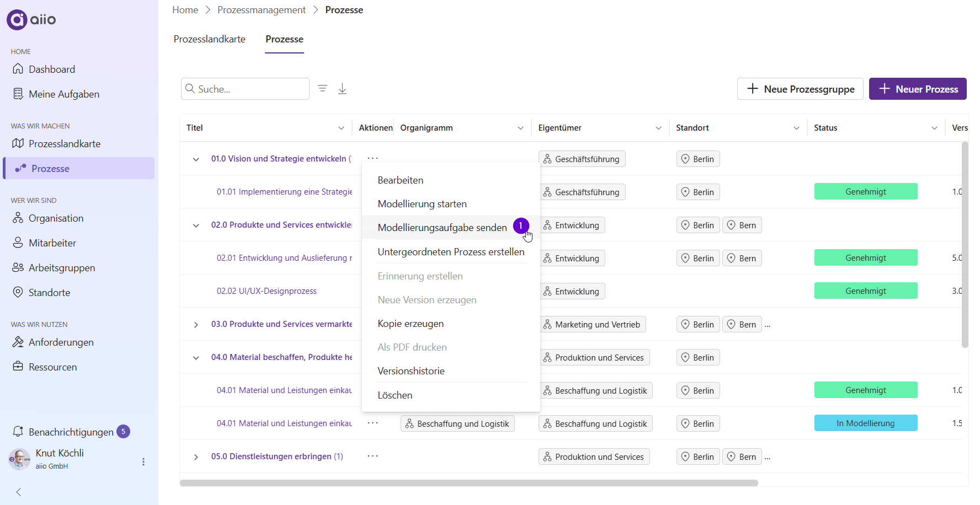This screenshot has height=505, width=980.
Task: Go to Prozessmanagement breadcrumb
Action: point(262,10)
